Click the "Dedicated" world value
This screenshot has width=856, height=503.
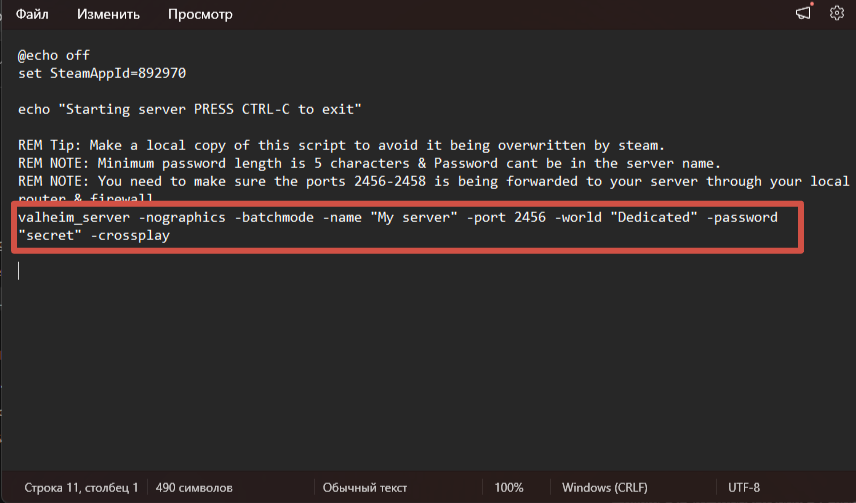pos(654,217)
